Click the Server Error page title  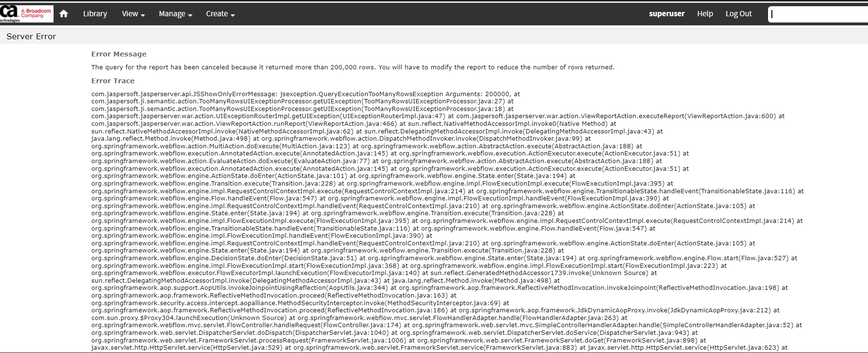tap(31, 36)
